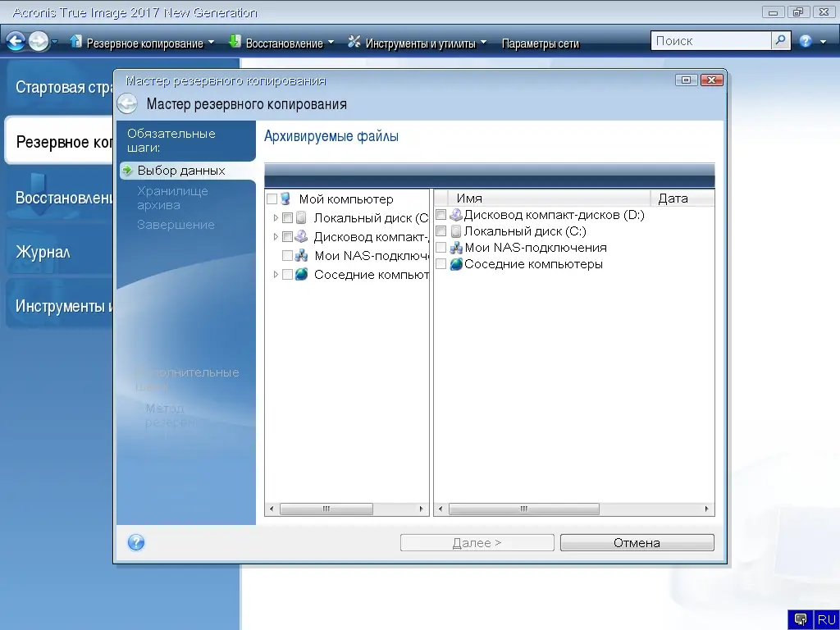Toggle Соседние компьютеры checkbox in tree
The image size is (840, 630).
(288, 274)
